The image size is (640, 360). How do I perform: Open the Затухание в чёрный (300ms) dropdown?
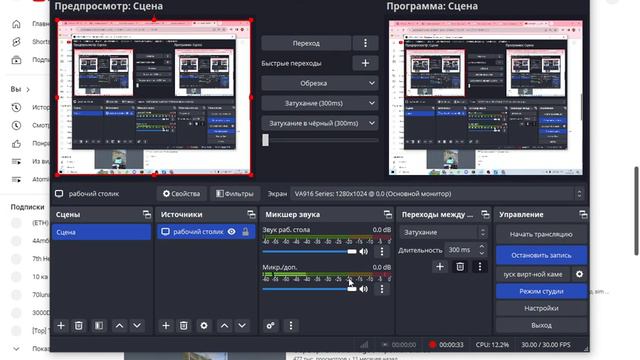[320, 123]
